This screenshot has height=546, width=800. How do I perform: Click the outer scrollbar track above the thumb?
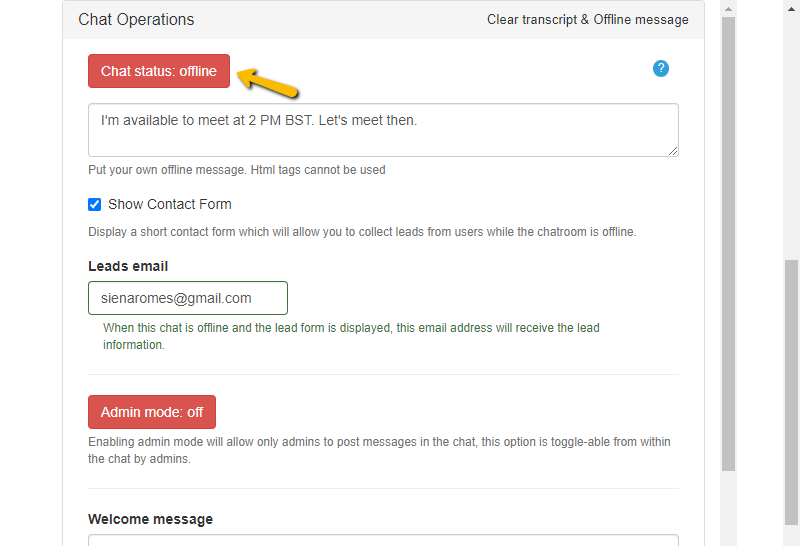[x=792, y=140]
